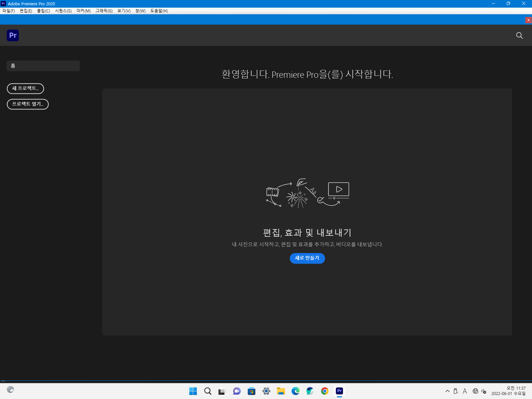The width and height of the screenshot is (532, 399).
Task: Open Windows taskbar search
Action: [x=208, y=391]
